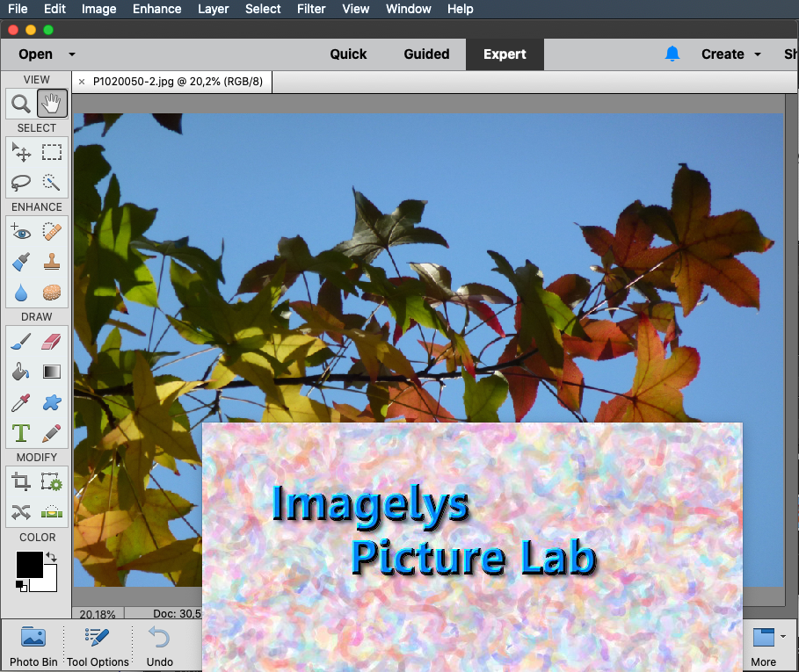The height and width of the screenshot is (672, 799).
Task: Open the notifications bell
Action: (672, 54)
